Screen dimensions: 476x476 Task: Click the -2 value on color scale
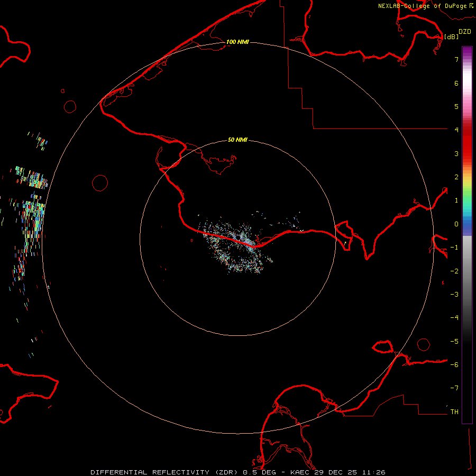click(454, 271)
